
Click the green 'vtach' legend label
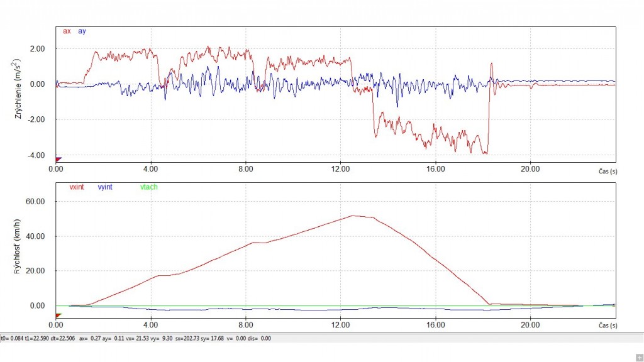tap(148, 187)
